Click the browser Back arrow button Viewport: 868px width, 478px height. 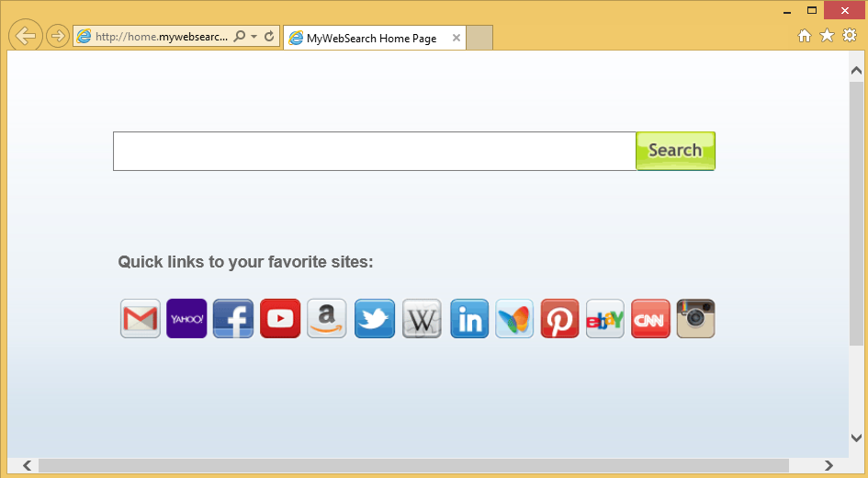(x=26, y=36)
